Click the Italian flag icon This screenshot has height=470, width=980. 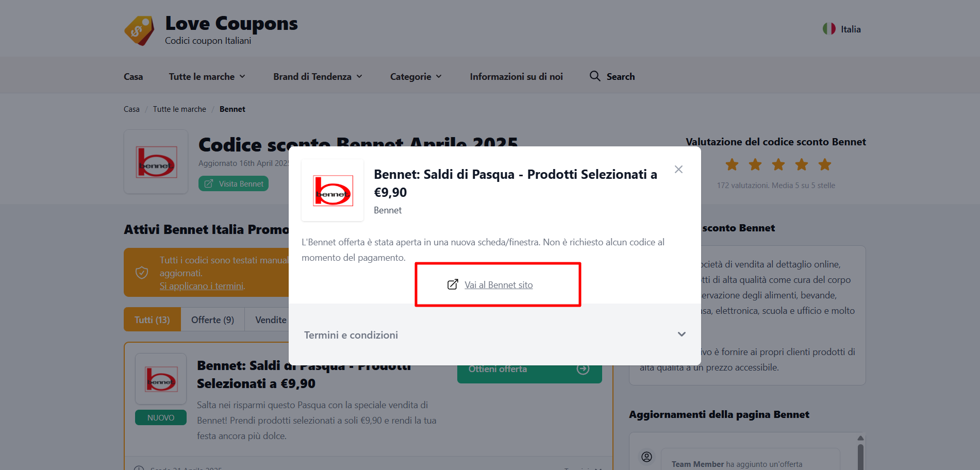click(829, 29)
